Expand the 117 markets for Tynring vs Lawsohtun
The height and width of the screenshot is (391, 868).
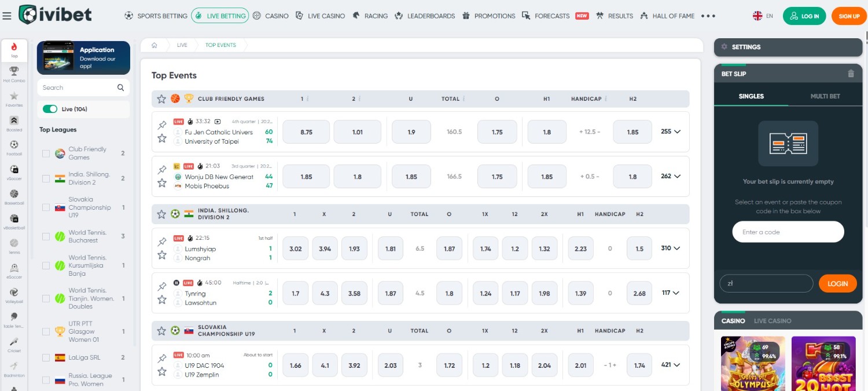click(x=671, y=293)
